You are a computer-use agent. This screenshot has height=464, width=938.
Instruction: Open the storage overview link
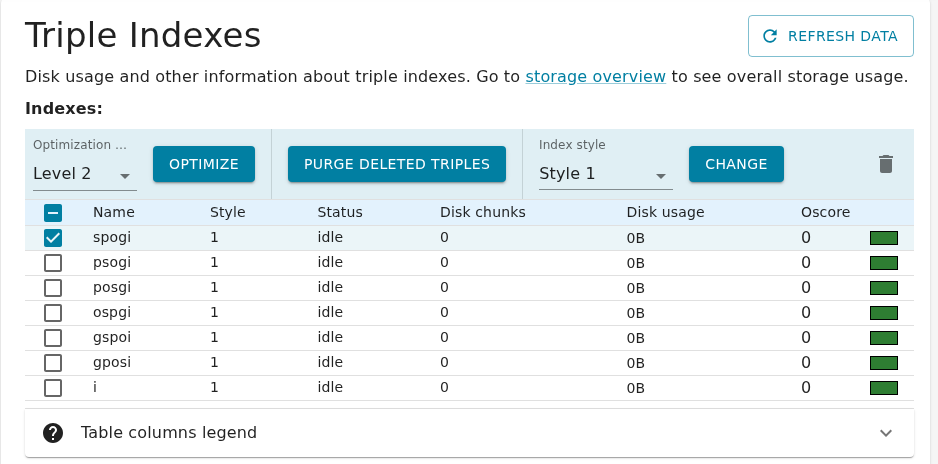click(x=596, y=77)
